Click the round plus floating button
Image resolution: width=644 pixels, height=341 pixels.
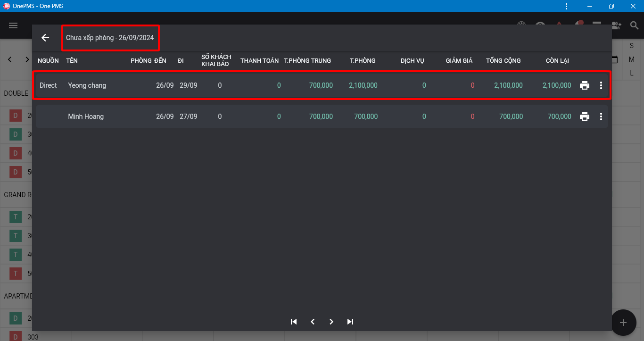[x=623, y=323]
